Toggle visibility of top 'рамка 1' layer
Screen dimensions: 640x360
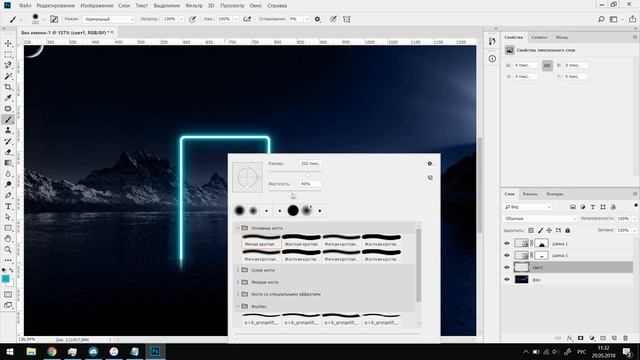[507, 244]
